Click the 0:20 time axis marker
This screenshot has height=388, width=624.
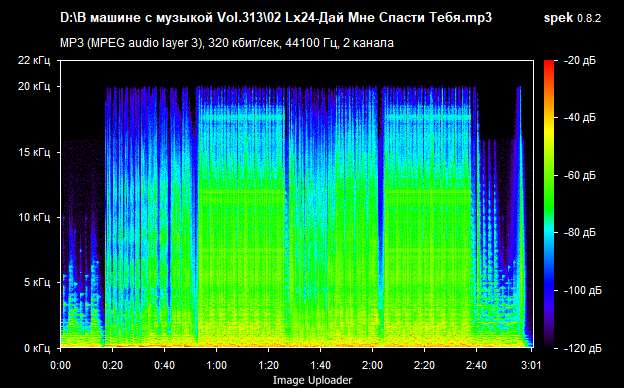112,365
